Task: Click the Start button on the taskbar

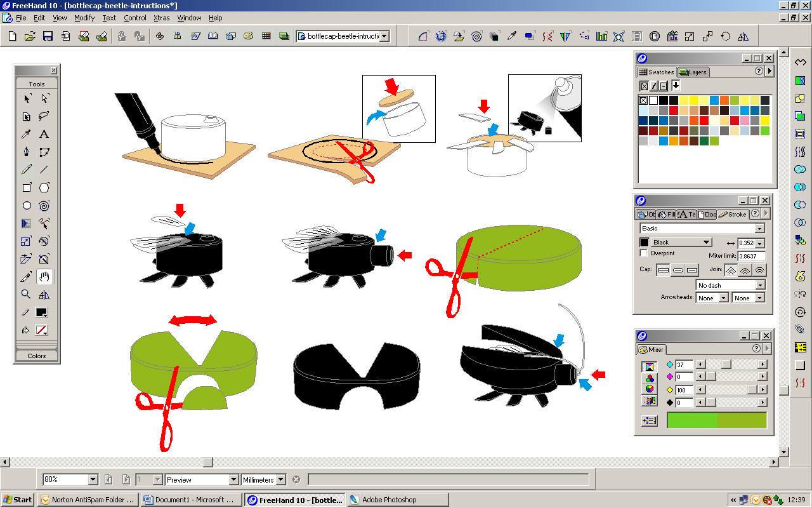Action: (16, 499)
